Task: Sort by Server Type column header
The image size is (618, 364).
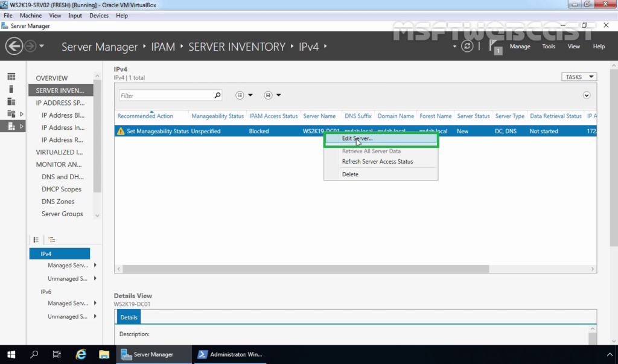Action: [x=509, y=116]
